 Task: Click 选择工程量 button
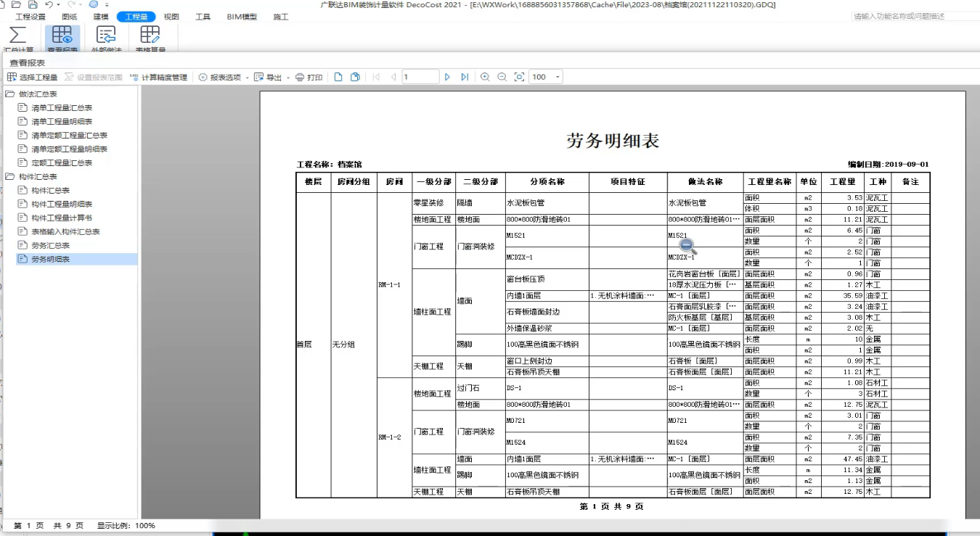click(33, 77)
